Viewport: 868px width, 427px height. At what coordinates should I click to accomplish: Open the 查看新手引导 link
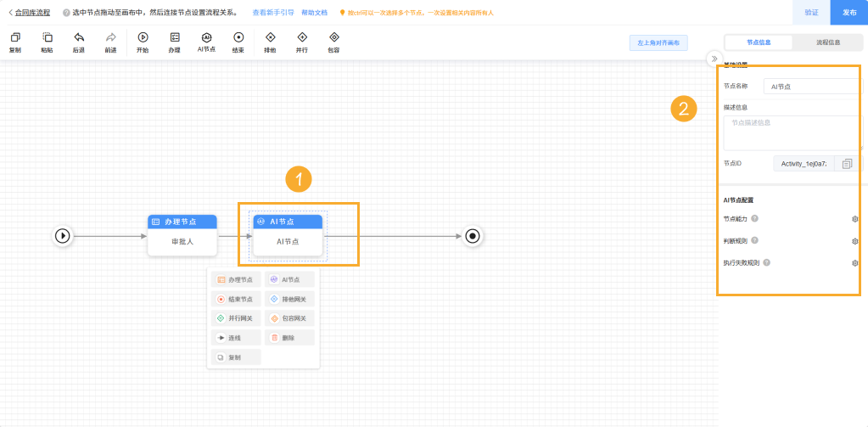point(273,12)
